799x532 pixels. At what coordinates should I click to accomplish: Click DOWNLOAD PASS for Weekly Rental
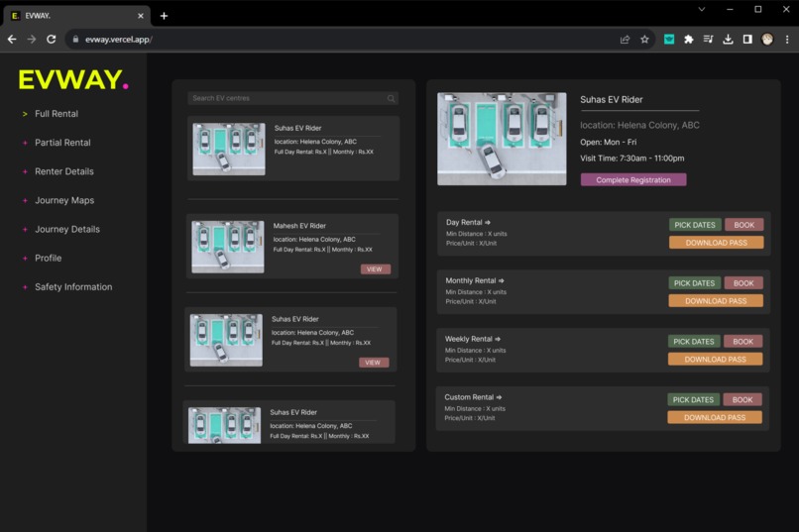[x=715, y=360]
